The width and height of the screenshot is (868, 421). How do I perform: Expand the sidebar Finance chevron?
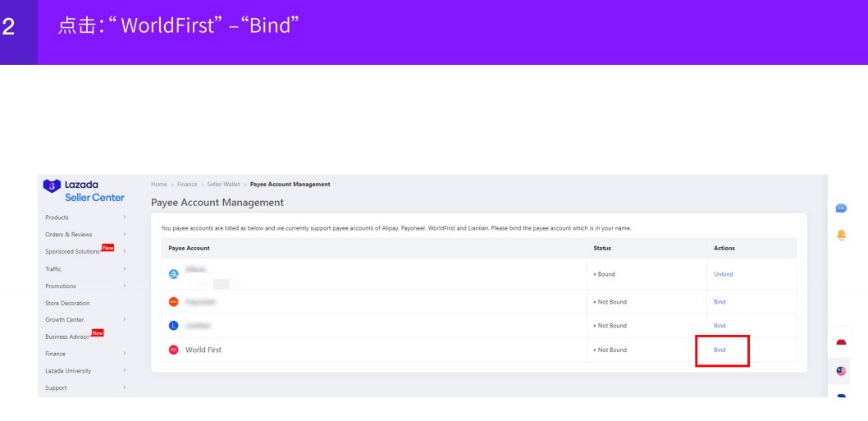pos(125,354)
